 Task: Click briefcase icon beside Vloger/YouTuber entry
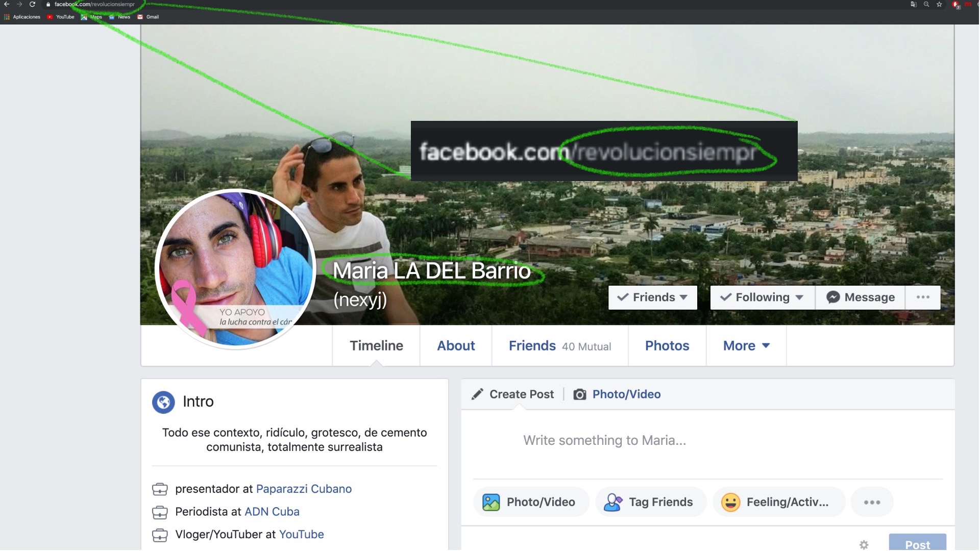coord(160,535)
